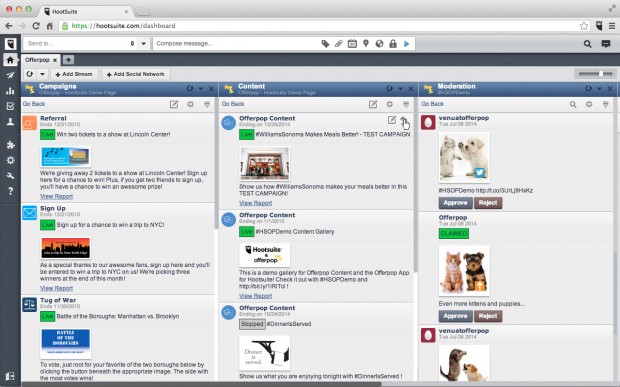The width and height of the screenshot is (620, 387).
Task: Open the Hootsuite owl logo in sidebar
Action: [10, 43]
